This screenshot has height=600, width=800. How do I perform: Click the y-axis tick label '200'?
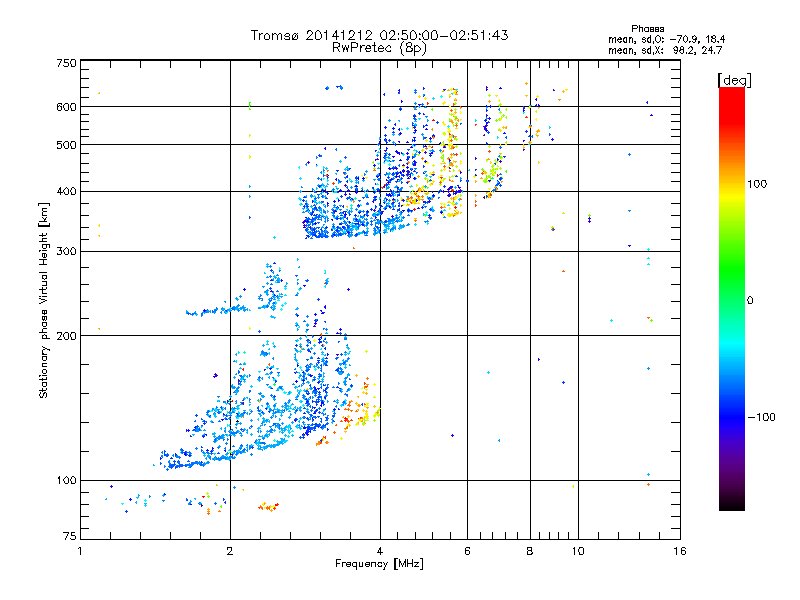(x=66, y=336)
